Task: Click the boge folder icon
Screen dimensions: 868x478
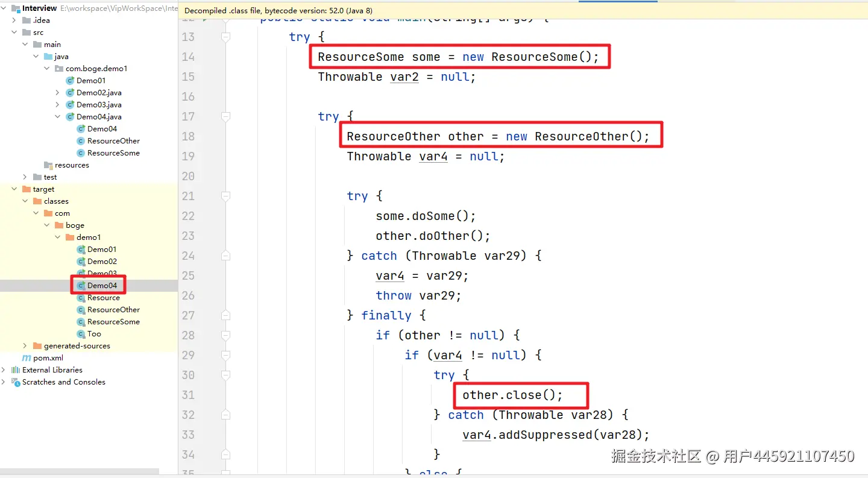Action: [x=59, y=225]
